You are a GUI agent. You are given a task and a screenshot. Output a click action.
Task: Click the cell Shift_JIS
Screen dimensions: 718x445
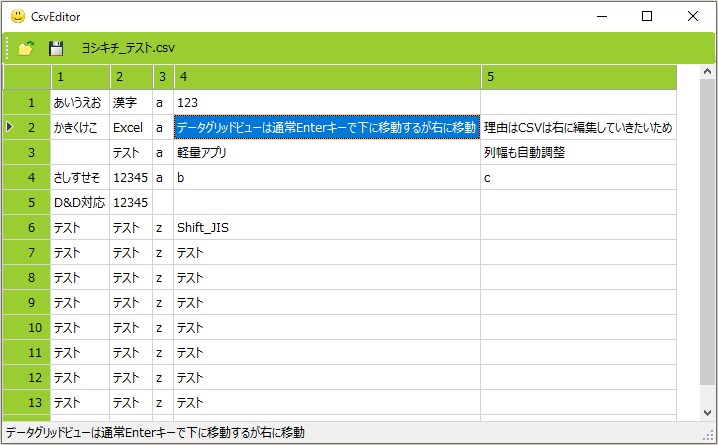pyautogui.click(x=327, y=227)
